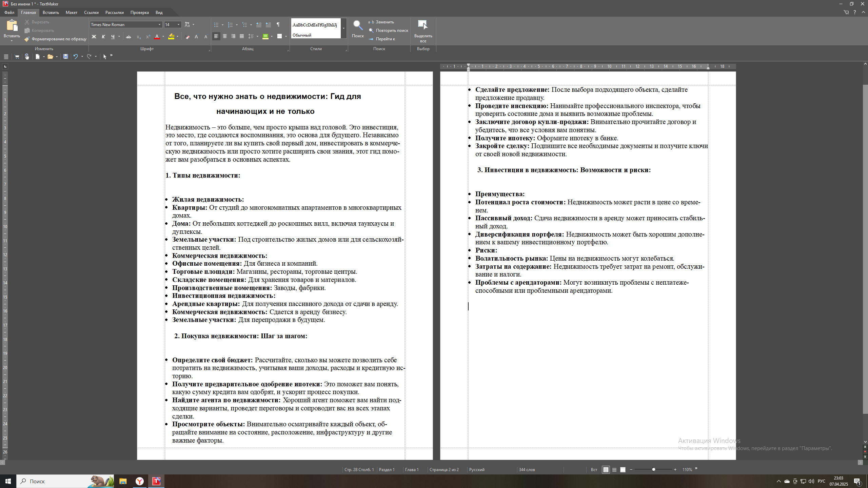Click the undo arrow icon
Screen dimensions: 868x488
coord(76,57)
